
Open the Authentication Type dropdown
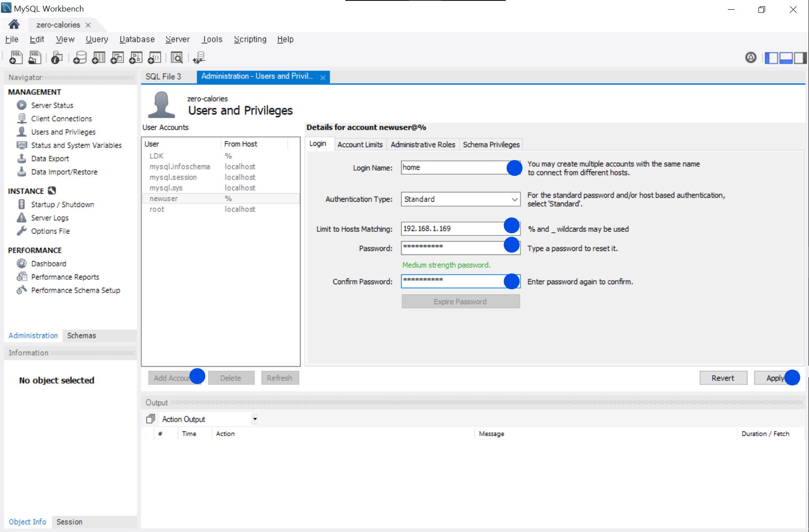coord(461,199)
